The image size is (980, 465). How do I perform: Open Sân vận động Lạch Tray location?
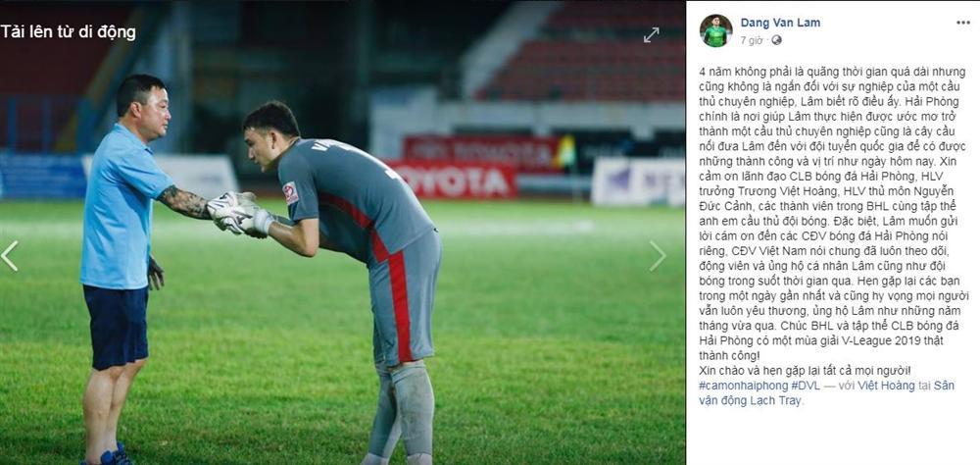827,393
